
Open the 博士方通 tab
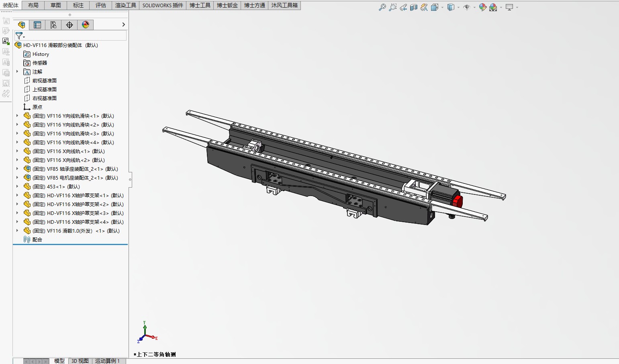[x=255, y=5]
